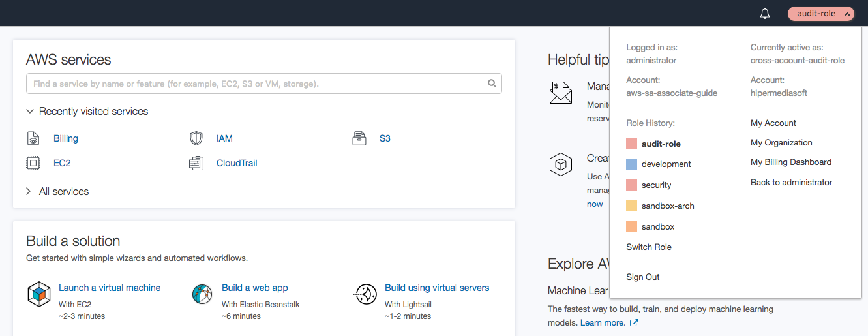Sign Out of the console
The width and height of the screenshot is (868, 336).
pyautogui.click(x=643, y=277)
